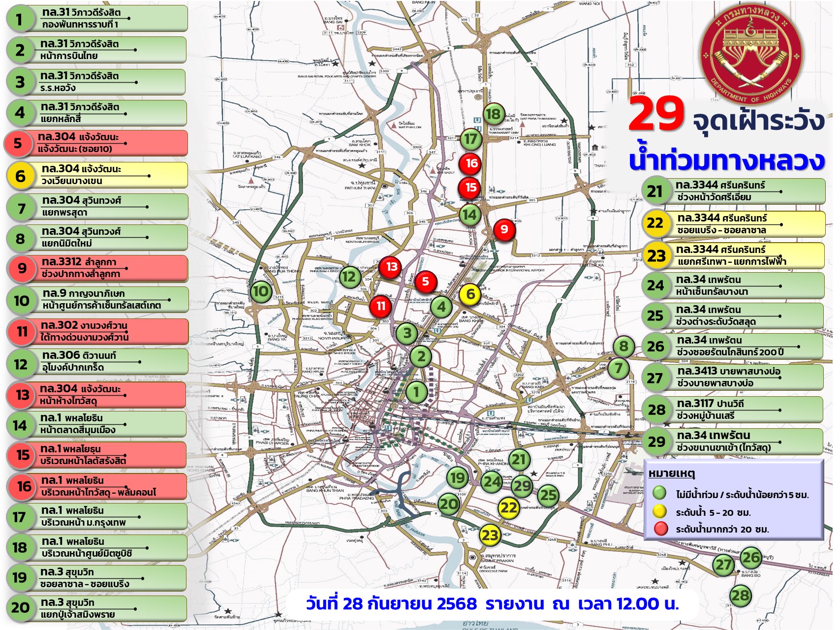Click yellow map marker number 6
This screenshot has width=840, height=630.
pos(470,294)
